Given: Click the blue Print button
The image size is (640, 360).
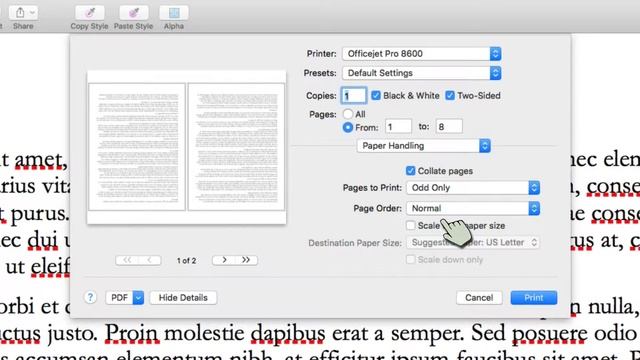Looking at the screenshot, I should click(533, 298).
